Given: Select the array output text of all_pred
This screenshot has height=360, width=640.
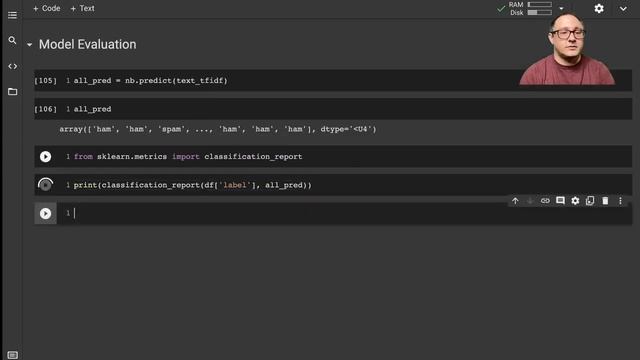Looking at the screenshot, I should coord(218,129).
